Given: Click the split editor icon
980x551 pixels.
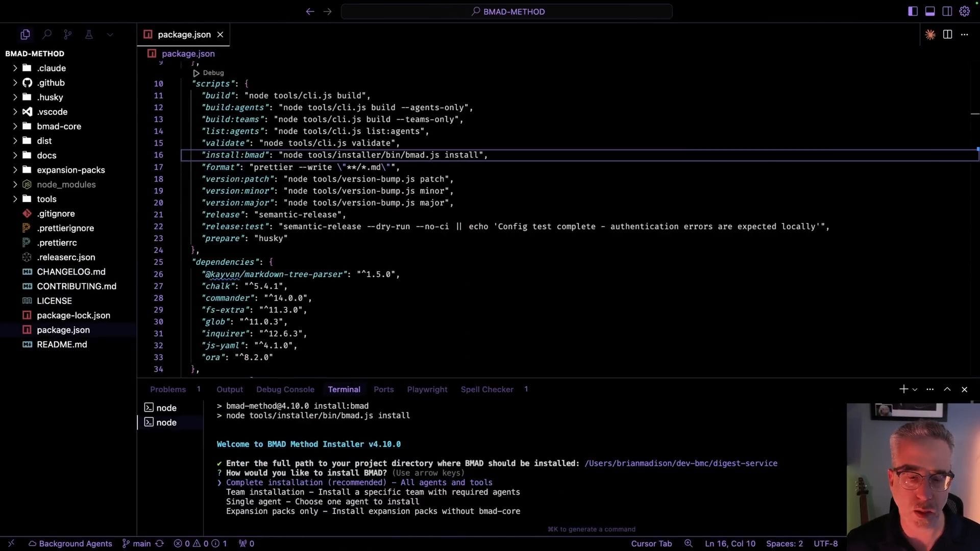Looking at the screenshot, I should [x=947, y=35].
